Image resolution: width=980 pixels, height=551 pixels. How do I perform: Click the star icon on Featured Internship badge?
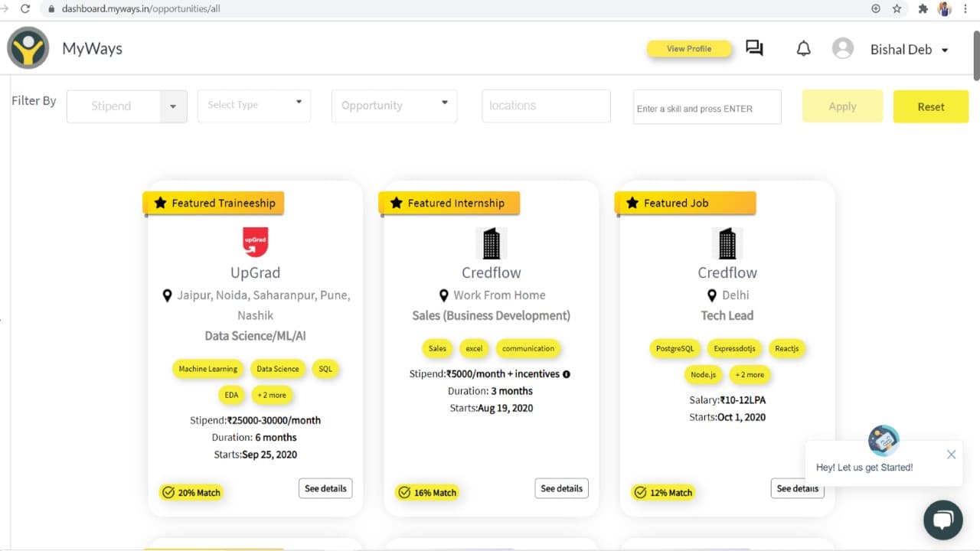pyautogui.click(x=396, y=203)
